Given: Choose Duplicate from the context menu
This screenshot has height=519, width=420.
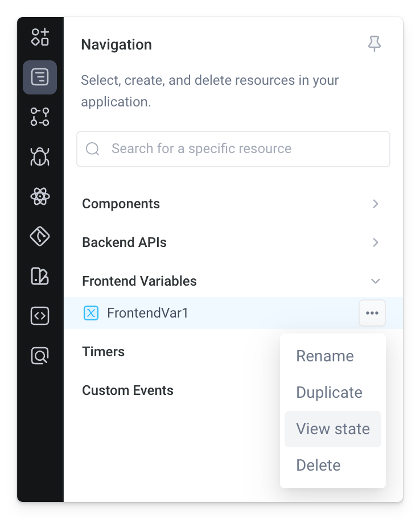Looking at the screenshot, I should click(329, 393).
